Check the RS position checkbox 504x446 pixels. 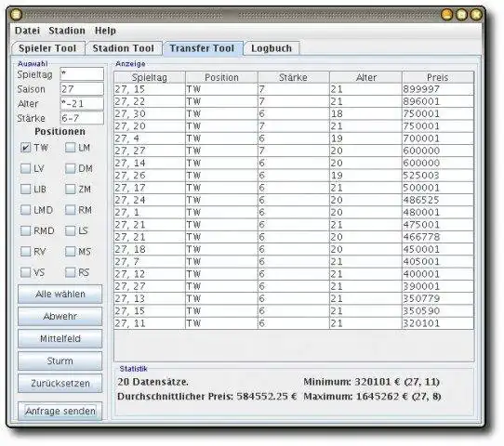tap(70, 272)
